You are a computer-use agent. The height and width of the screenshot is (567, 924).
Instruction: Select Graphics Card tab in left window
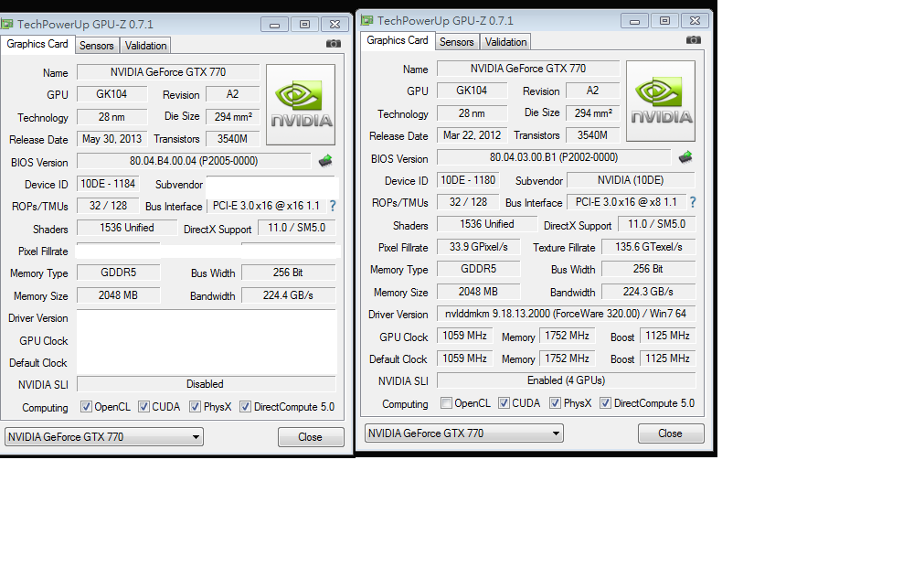coord(37,44)
